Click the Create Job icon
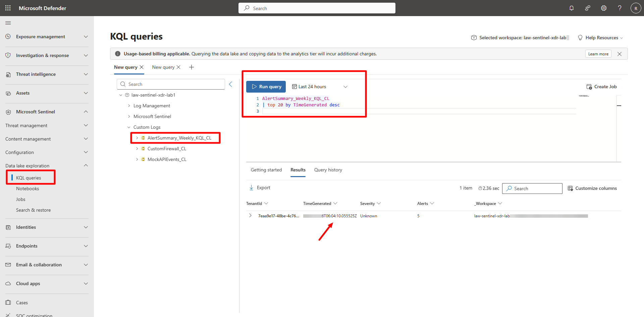The height and width of the screenshot is (317, 644). tap(589, 87)
